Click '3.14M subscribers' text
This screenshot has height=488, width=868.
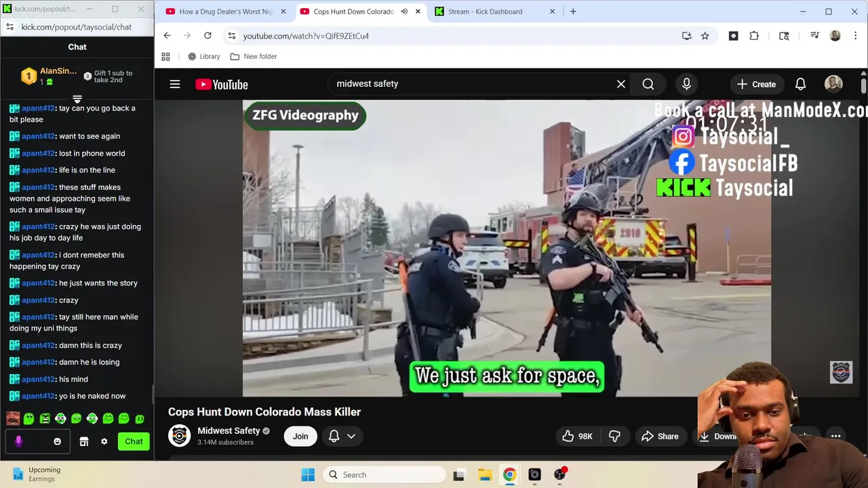pos(225,443)
